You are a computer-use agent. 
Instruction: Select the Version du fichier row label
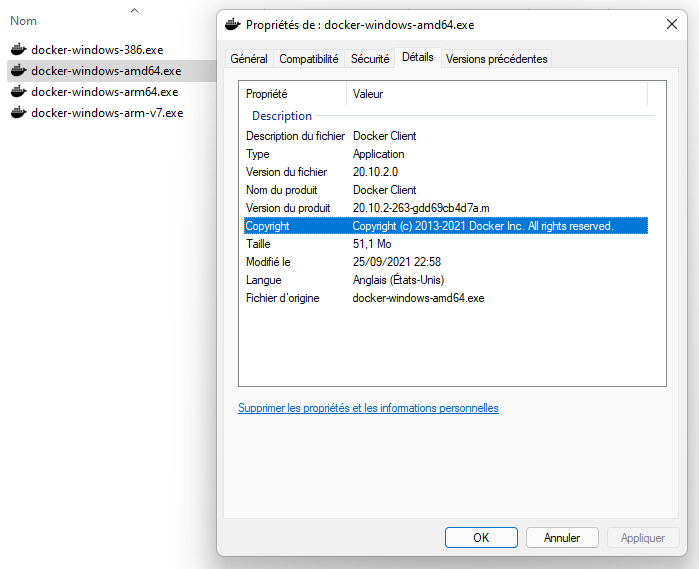[x=286, y=172]
